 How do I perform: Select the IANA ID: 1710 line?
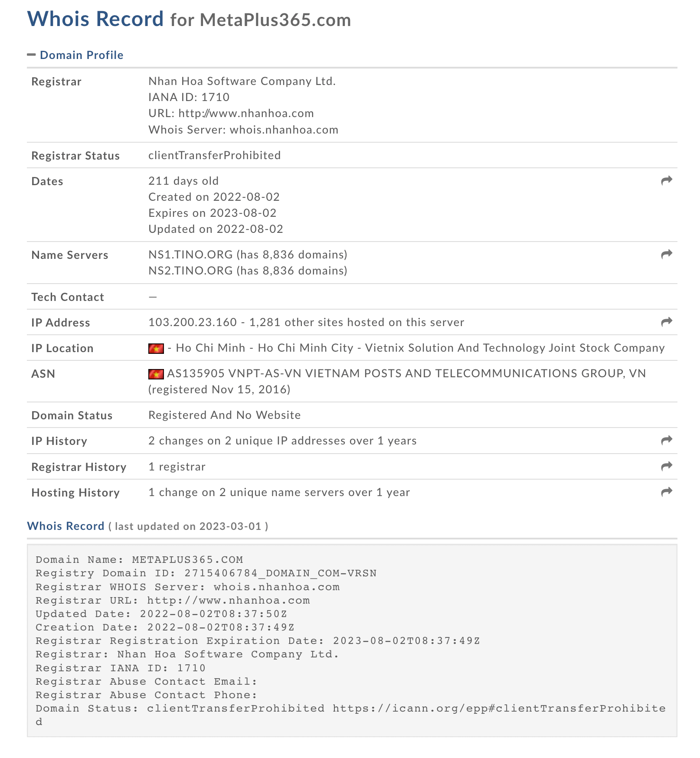[x=189, y=97]
